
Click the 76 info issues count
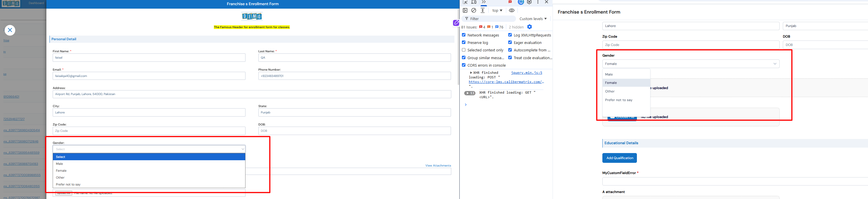click(x=499, y=27)
